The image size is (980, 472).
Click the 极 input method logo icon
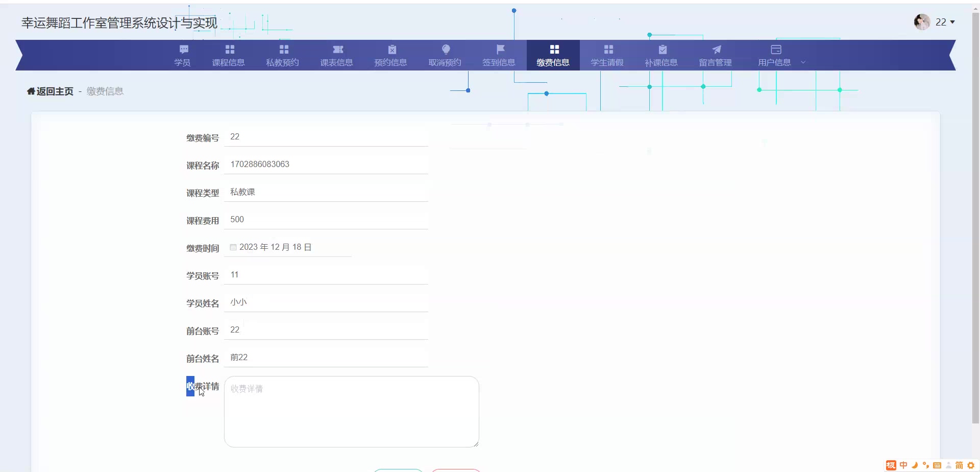[891, 465]
